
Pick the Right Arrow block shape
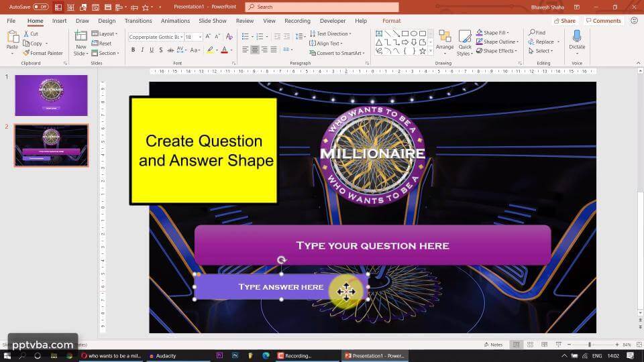coord(405,42)
